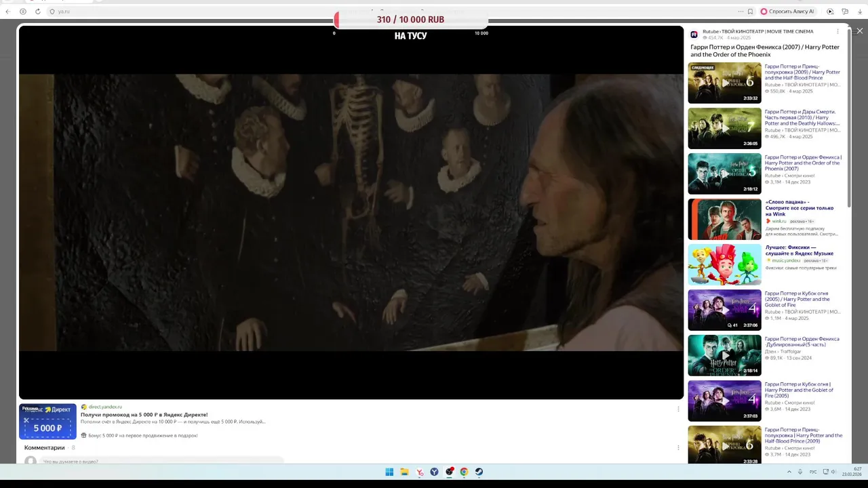Screen dimensions: 868x488
Task: Open video options three-dots next to Rutube channel
Action: click(837, 31)
